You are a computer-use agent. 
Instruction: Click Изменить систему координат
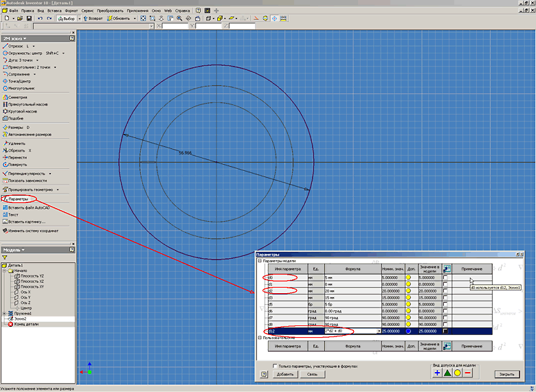(x=30, y=231)
